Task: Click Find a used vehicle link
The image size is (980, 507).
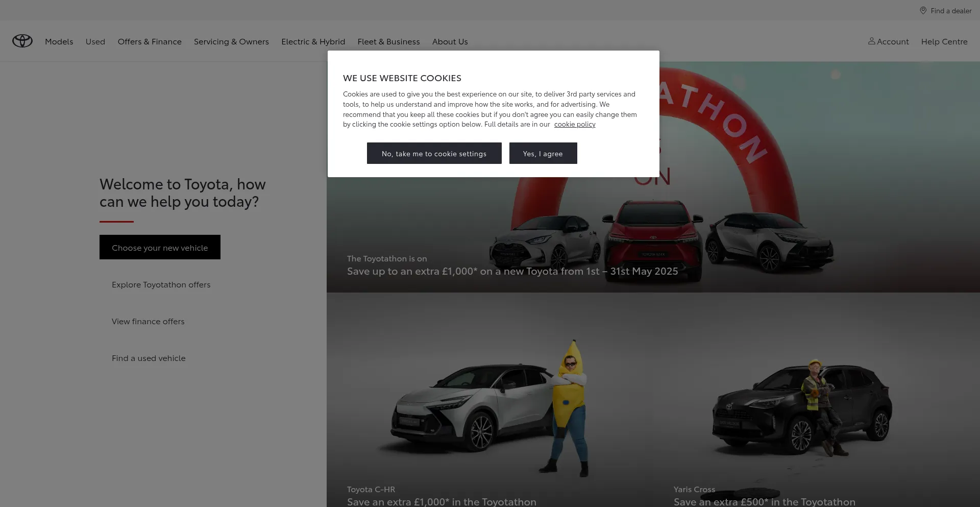Action: tap(149, 358)
